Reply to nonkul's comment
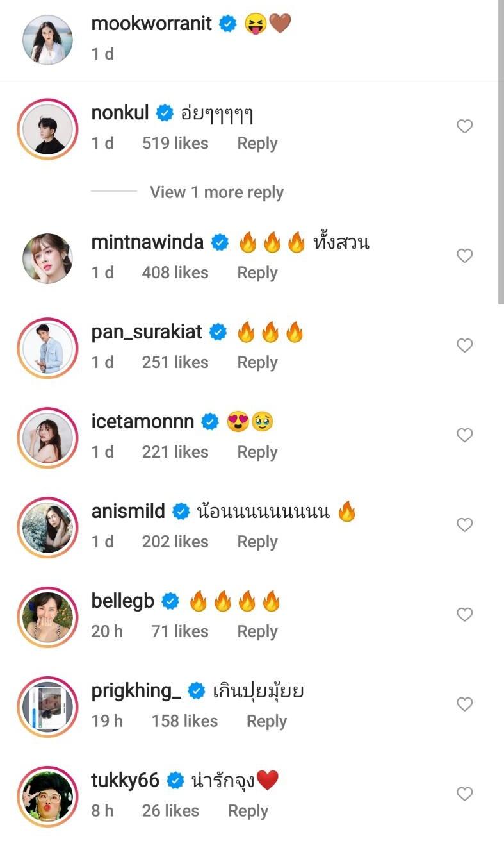Viewport: 504px width, 841px height. tap(257, 144)
